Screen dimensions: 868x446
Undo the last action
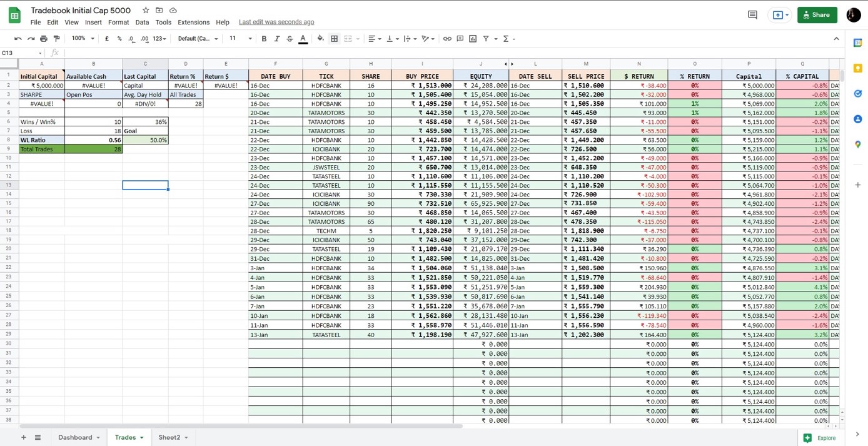[18, 39]
